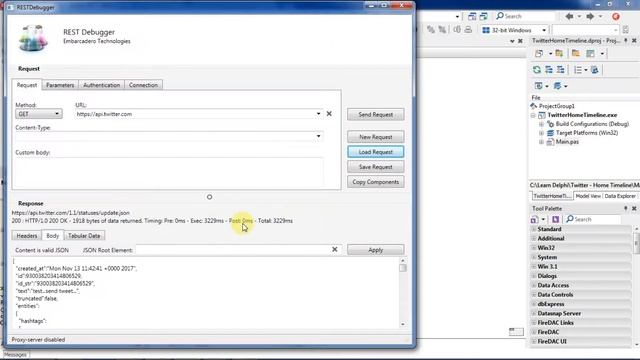Switch to the Data Explorer tab
Image resolution: width=640 pixels, height=360 pixels.
(x=620, y=196)
